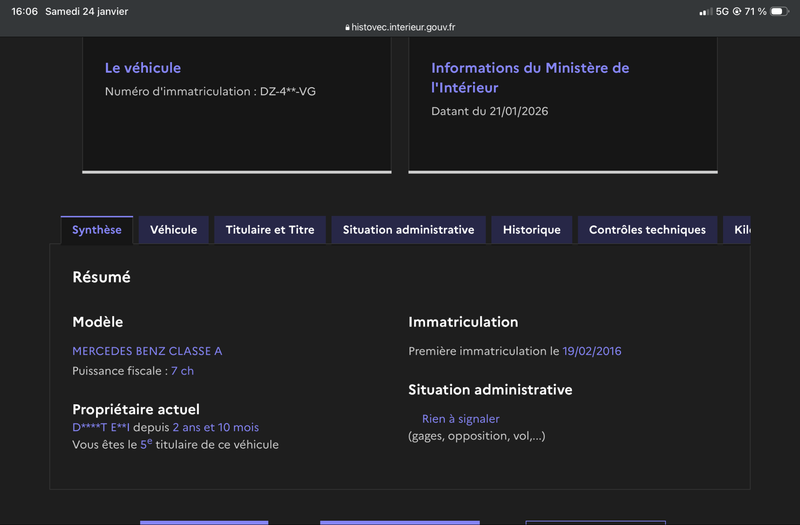Switch to the Véhicule tab
This screenshot has width=800, height=525.
tap(174, 230)
